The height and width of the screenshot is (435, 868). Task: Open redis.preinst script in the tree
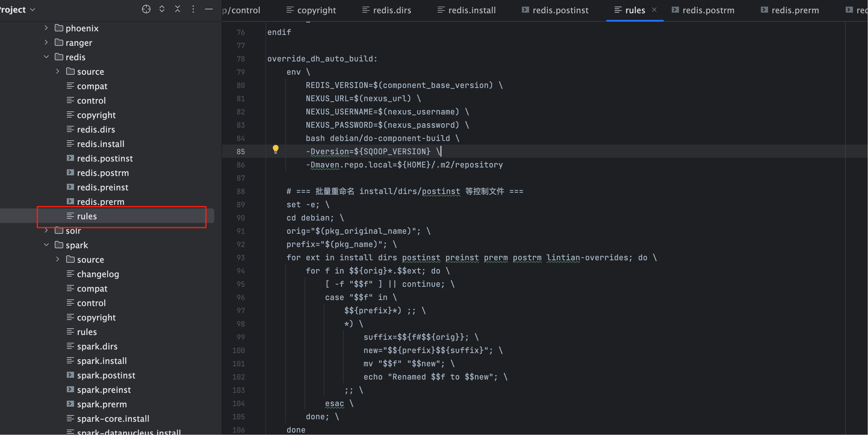click(x=103, y=187)
